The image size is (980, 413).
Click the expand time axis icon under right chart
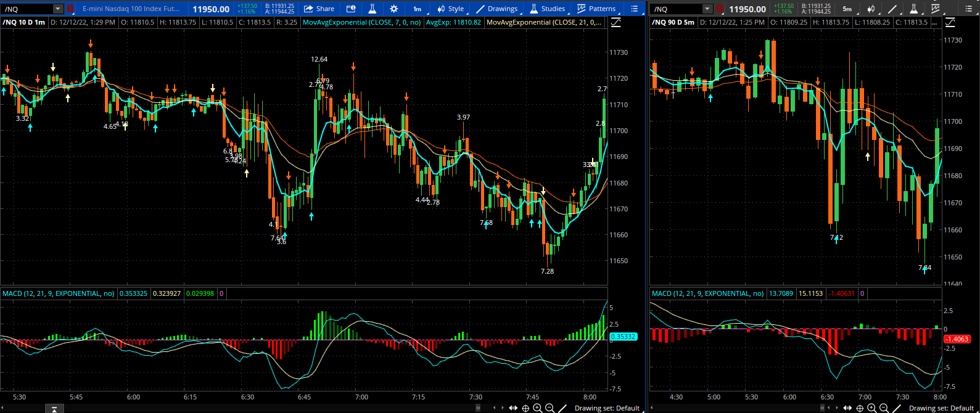click(847, 408)
